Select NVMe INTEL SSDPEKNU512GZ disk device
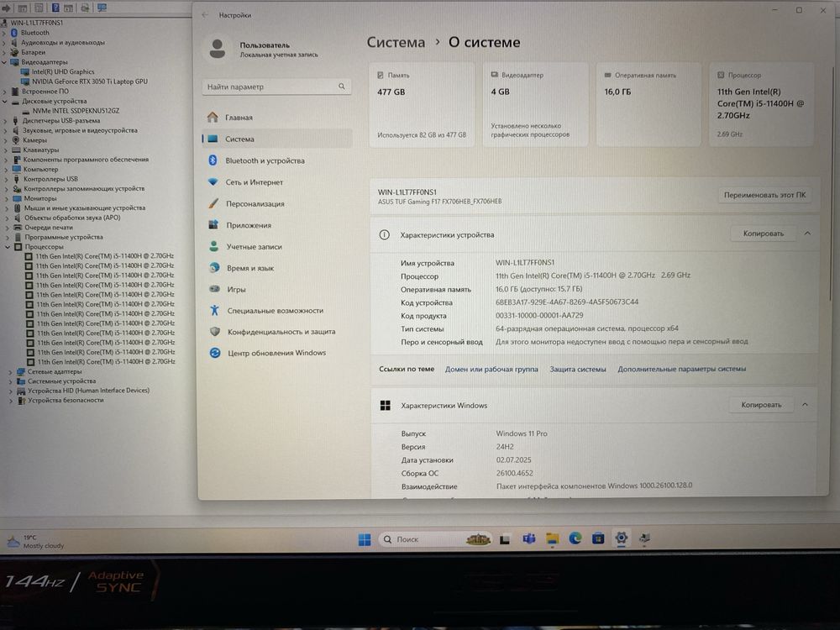This screenshot has height=630, width=840. coord(76,111)
